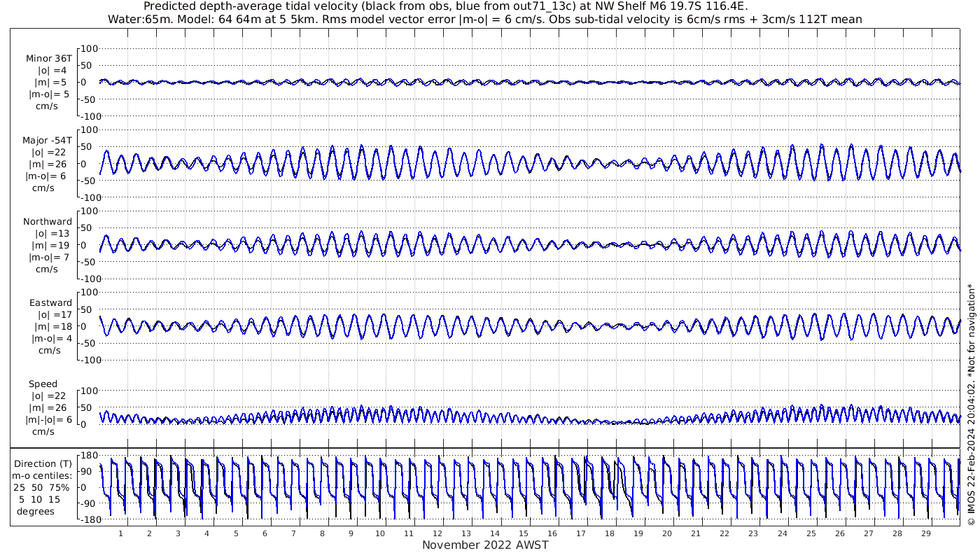Click '|m| =5' under Minor 36T
The image size is (980, 560).
[x=50, y=83]
